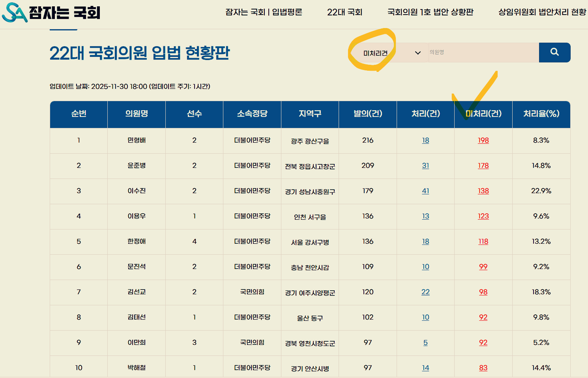Open 김태선's processed bills link 10

click(425, 317)
